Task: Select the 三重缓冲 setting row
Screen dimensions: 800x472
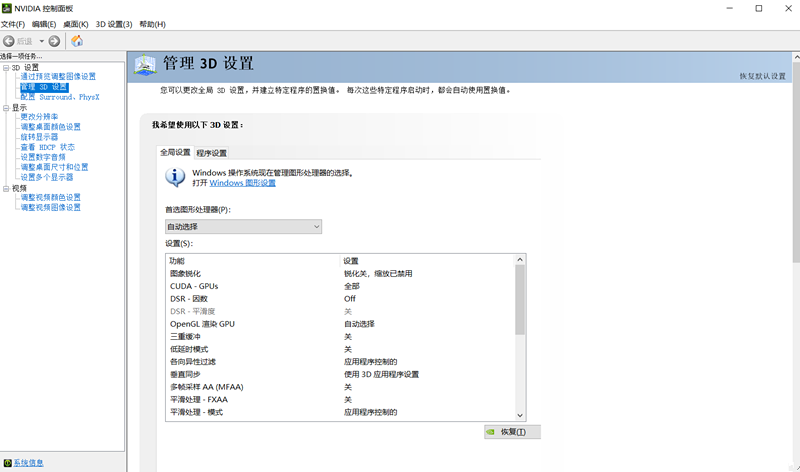Action: (340, 337)
